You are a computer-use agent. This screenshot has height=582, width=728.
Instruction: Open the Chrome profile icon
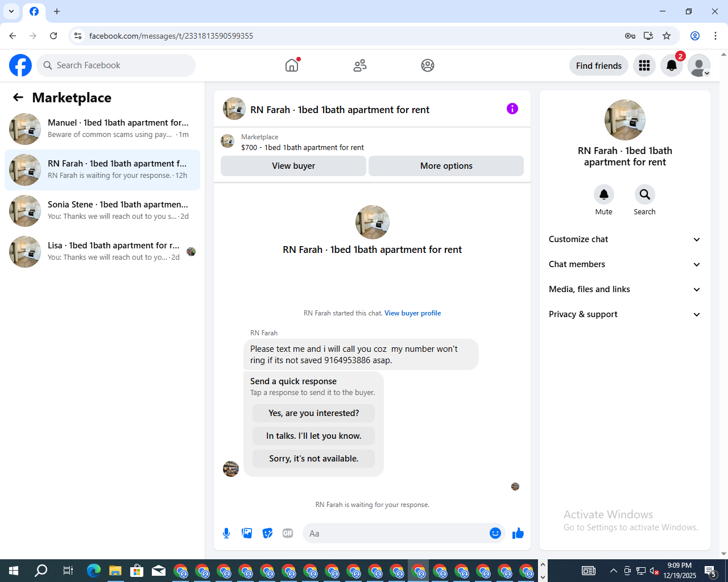tap(695, 36)
